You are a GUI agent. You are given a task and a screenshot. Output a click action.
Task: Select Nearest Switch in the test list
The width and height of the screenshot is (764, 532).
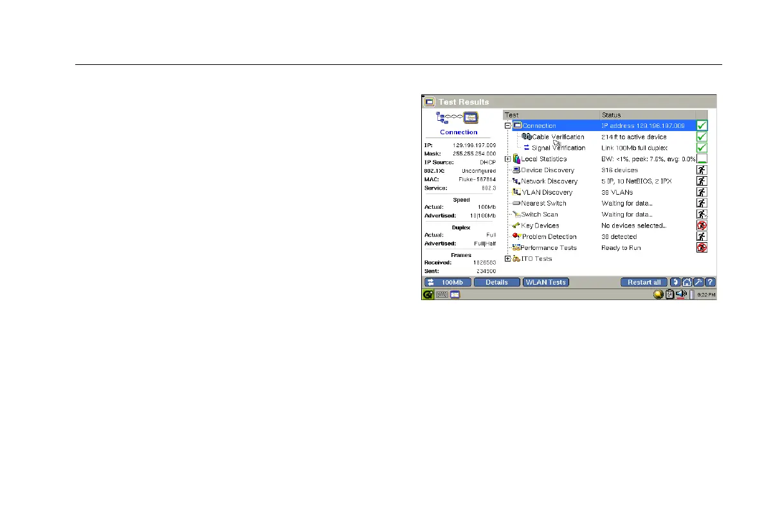point(543,204)
